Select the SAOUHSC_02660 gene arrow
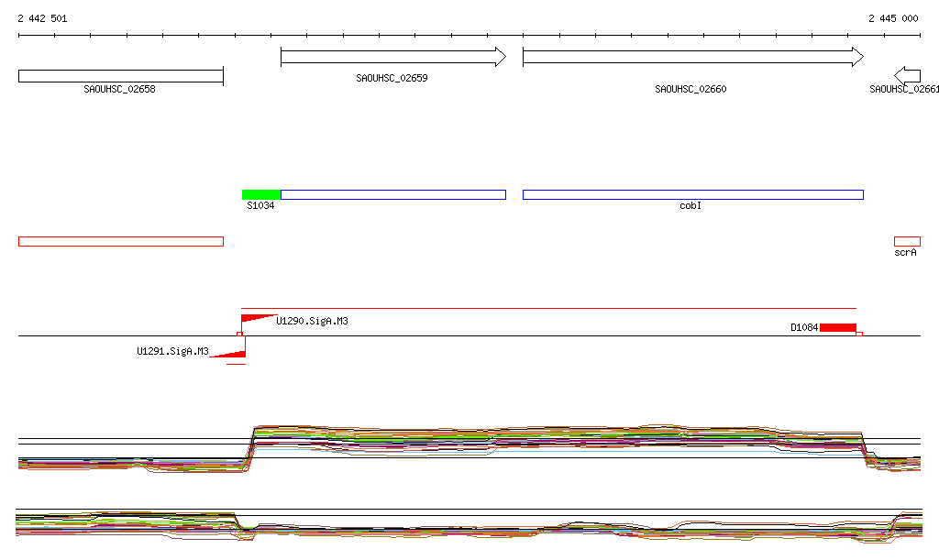Image resolution: width=939 pixels, height=560 pixels. [692, 57]
